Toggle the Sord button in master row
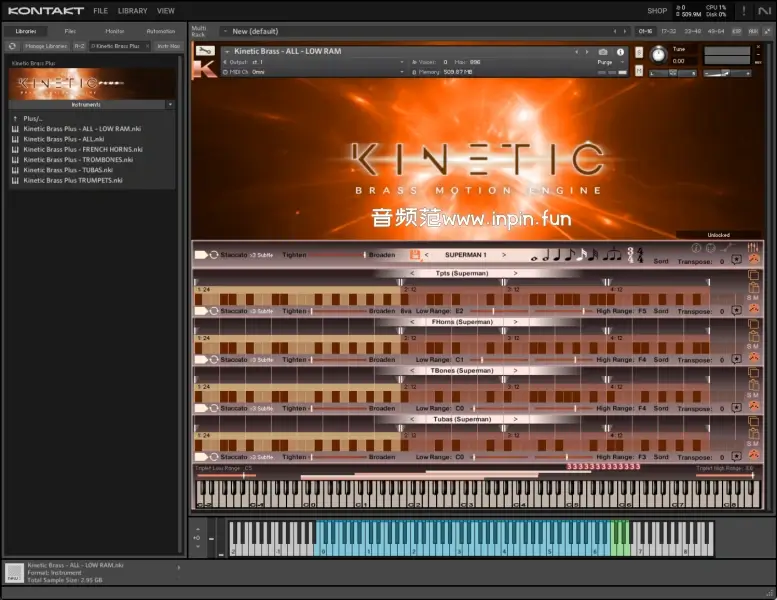Viewport: 777px width, 600px height. coord(661,260)
